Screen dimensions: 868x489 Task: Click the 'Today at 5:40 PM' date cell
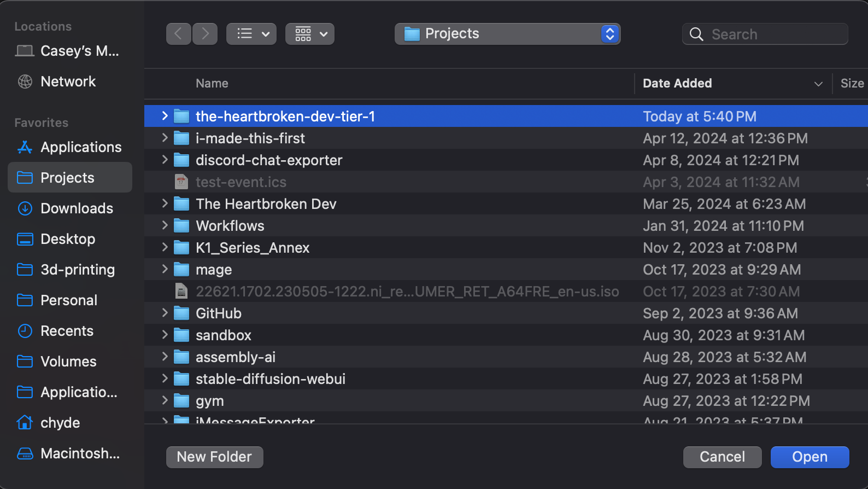pos(700,117)
